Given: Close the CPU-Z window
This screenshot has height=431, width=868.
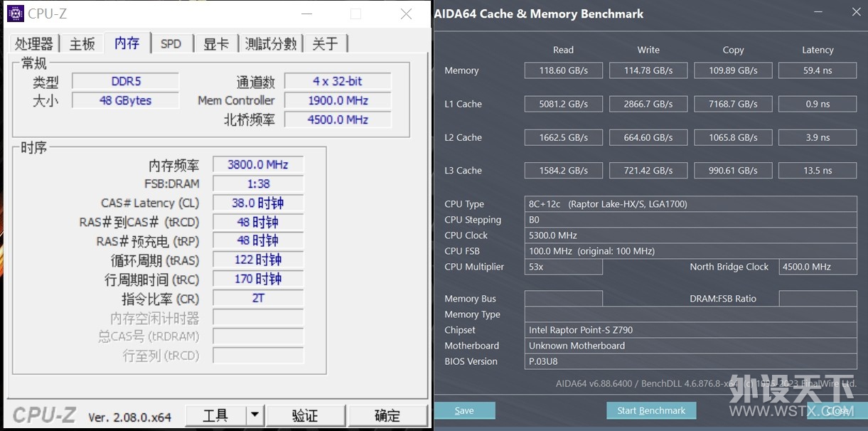Looking at the screenshot, I should tap(406, 14).
